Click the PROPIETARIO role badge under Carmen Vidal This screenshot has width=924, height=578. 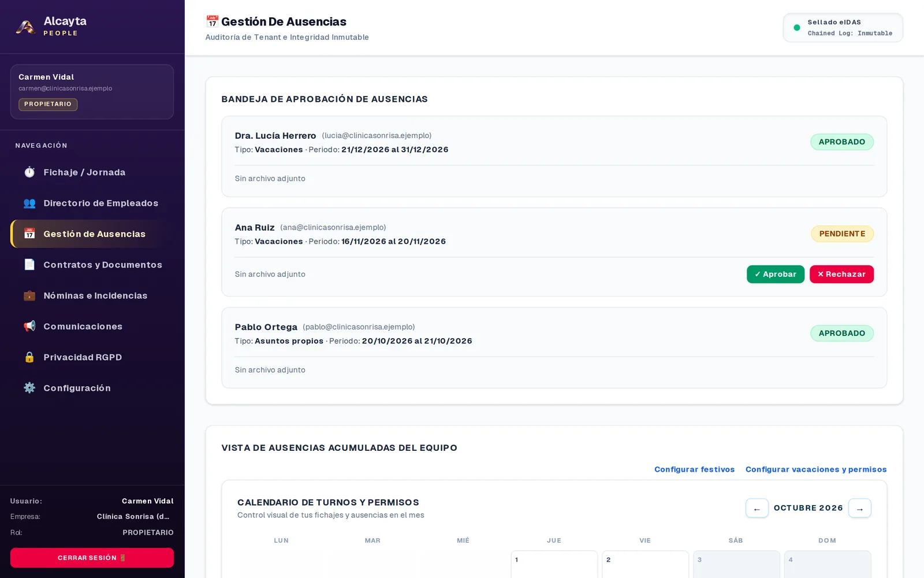[48, 104]
